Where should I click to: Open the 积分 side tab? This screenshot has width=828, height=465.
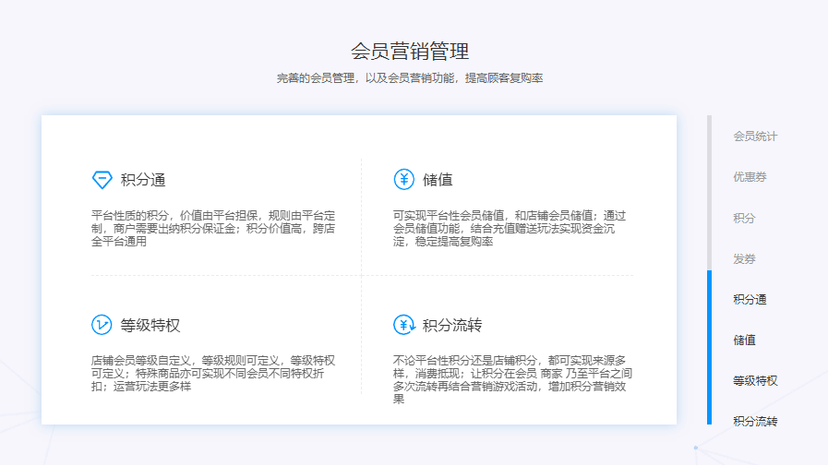pyautogui.click(x=744, y=218)
